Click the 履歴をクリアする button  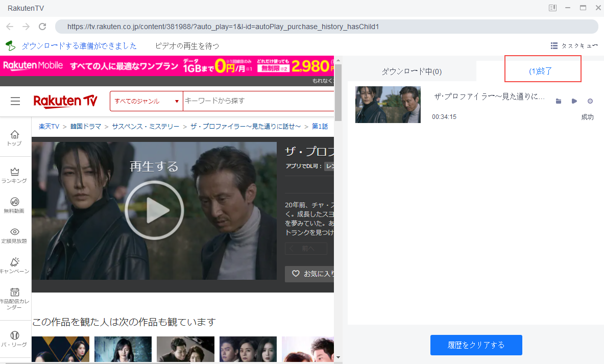point(476,345)
